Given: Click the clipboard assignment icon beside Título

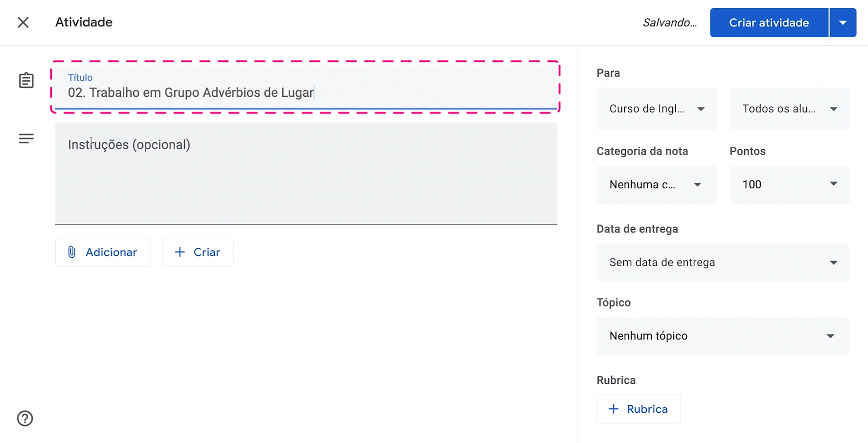Looking at the screenshot, I should 26,80.
